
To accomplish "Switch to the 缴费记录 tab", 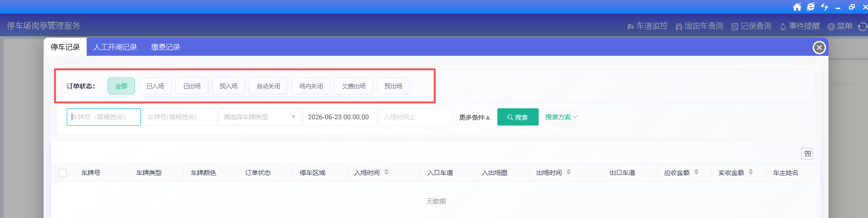I will pos(165,47).
